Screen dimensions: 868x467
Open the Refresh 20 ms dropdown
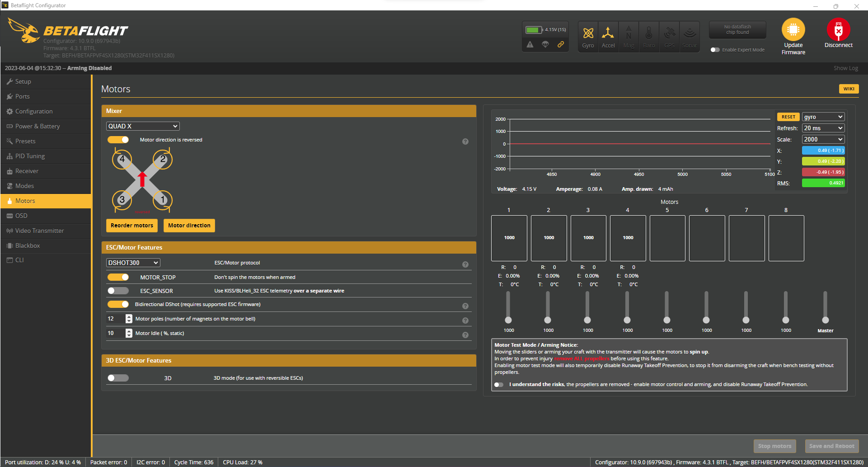[823, 128]
